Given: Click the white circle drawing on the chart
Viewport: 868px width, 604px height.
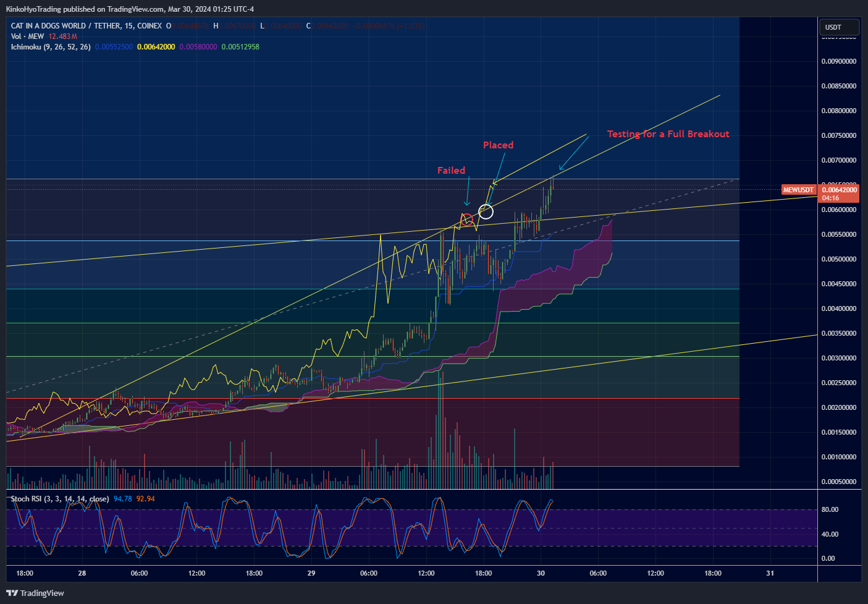Looking at the screenshot, I should point(486,211).
